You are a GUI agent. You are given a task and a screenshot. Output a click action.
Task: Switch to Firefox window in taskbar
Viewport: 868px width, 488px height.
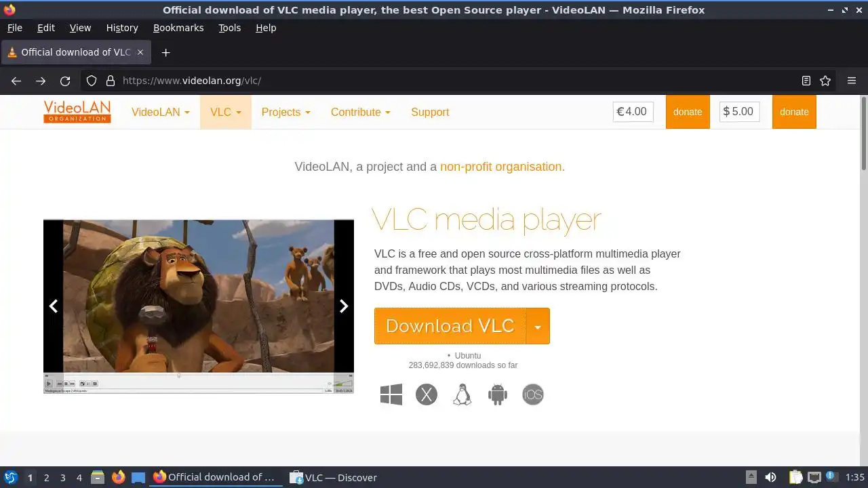click(x=214, y=477)
